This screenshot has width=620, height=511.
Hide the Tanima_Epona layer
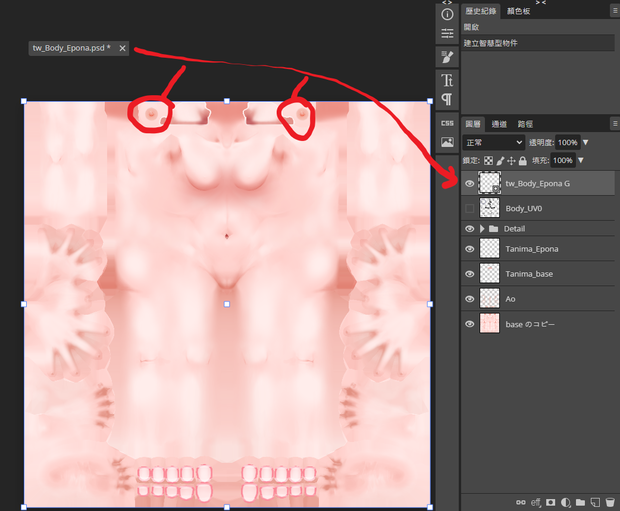(x=469, y=249)
